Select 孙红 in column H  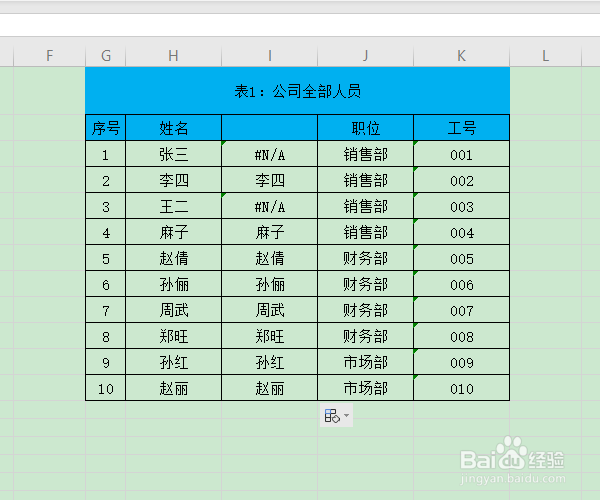173,362
